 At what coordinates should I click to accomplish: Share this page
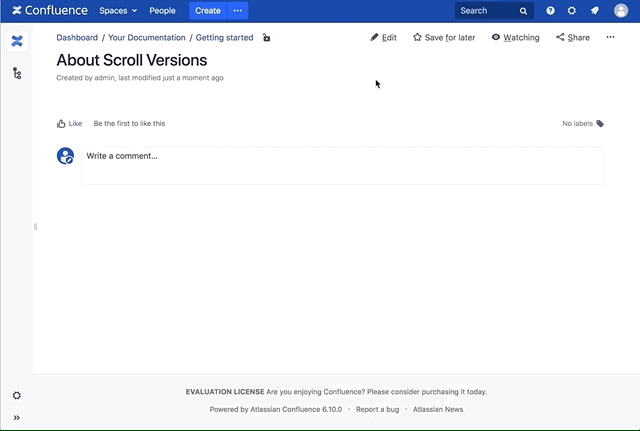573,38
